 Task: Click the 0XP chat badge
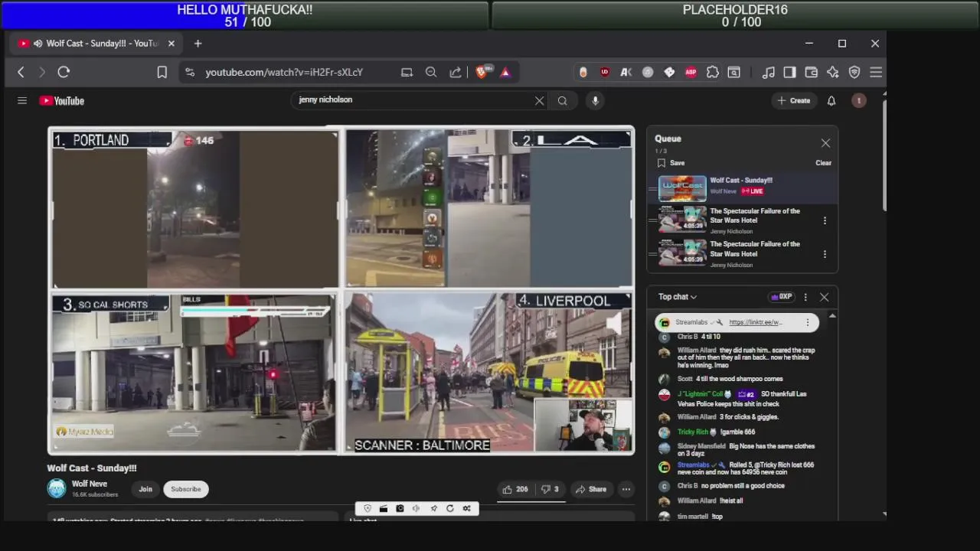[781, 297]
